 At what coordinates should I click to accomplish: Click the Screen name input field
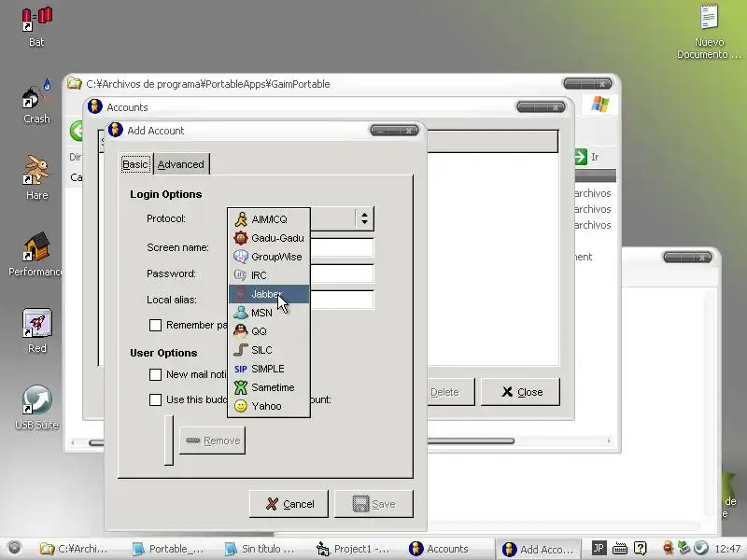click(342, 247)
